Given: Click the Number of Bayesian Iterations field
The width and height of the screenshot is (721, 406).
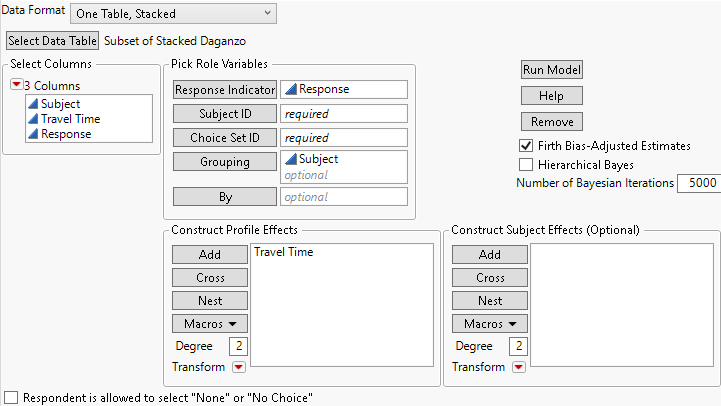Looking at the screenshot, I should [x=696, y=183].
